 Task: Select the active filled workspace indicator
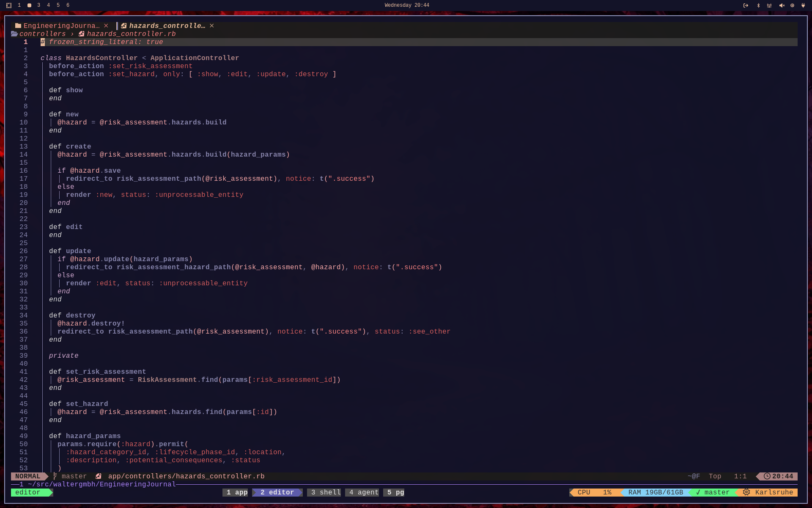tap(29, 6)
